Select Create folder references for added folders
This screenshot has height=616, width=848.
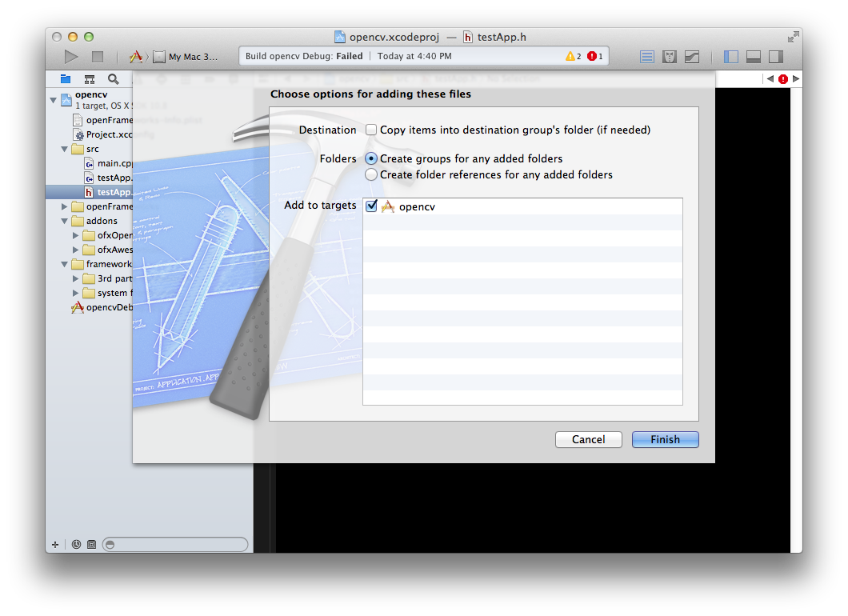[x=371, y=174]
